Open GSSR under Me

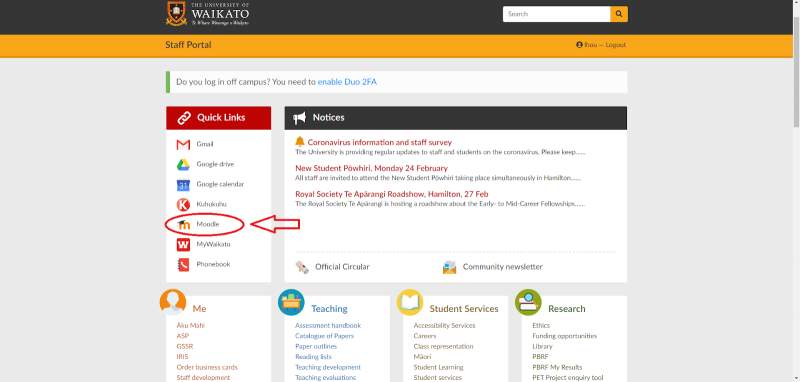coord(185,346)
